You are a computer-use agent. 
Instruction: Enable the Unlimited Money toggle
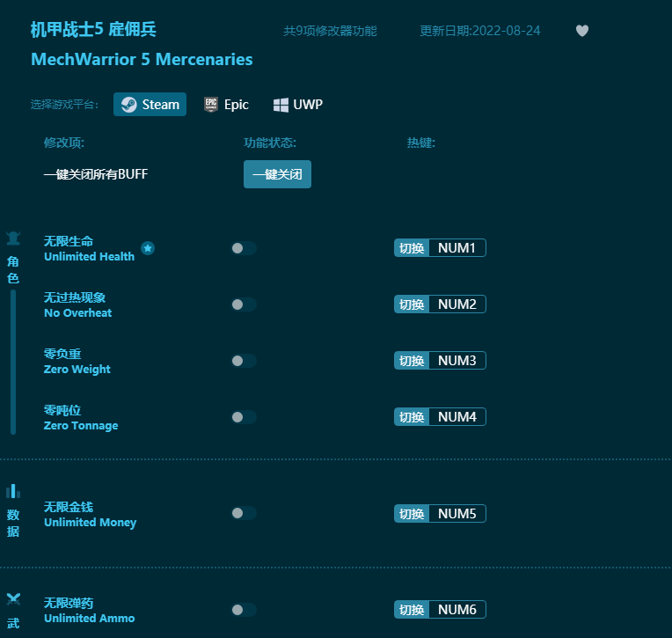pyautogui.click(x=244, y=513)
